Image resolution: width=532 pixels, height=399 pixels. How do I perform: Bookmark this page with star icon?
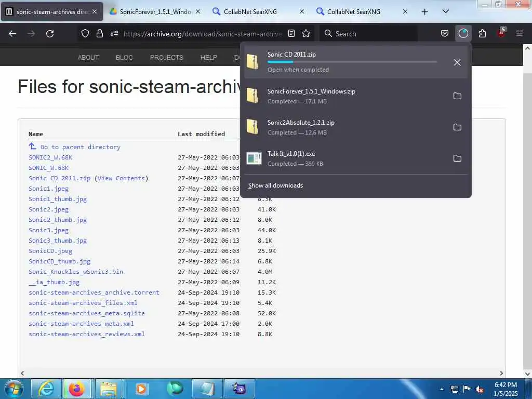coord(306,33)
